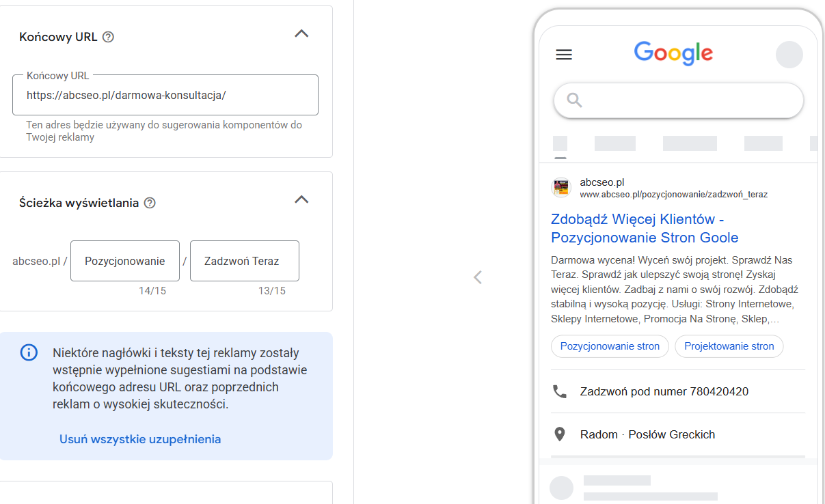Click the abcseo.pl favicon in the ad preview
825x504 pixels.
560,187
